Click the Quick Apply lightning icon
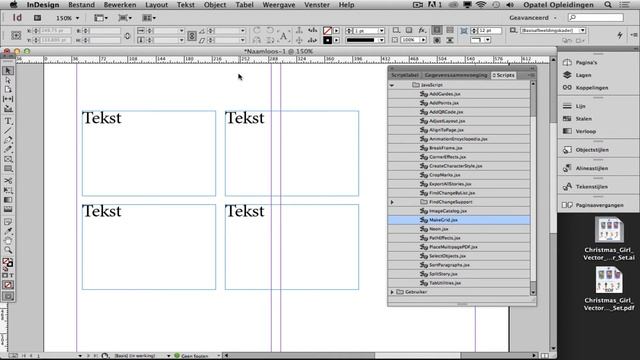This screenshot has height=360, width=640. (x=620, y=36)
